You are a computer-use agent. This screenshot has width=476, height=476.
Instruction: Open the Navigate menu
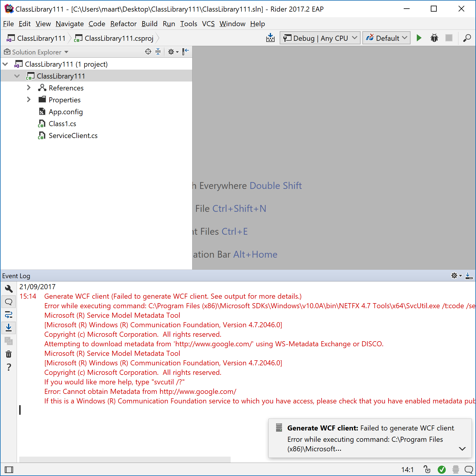tap(70, 24)
